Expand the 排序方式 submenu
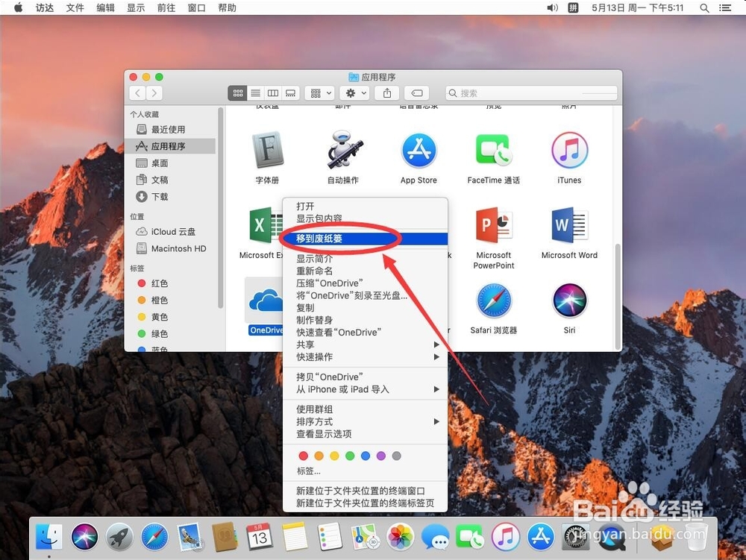Image resolution: width=746 pixels, height=560 pixels. [x=365, y=421]
